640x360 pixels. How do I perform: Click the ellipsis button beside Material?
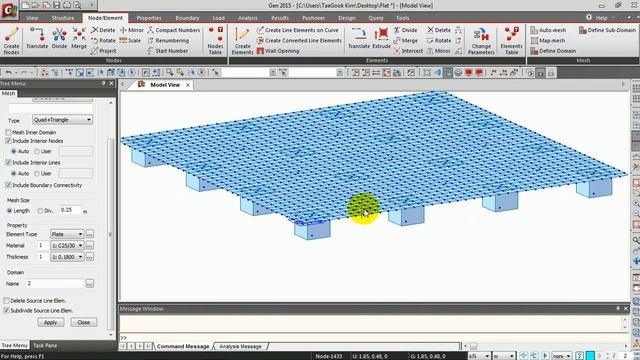tap(90, 245)
